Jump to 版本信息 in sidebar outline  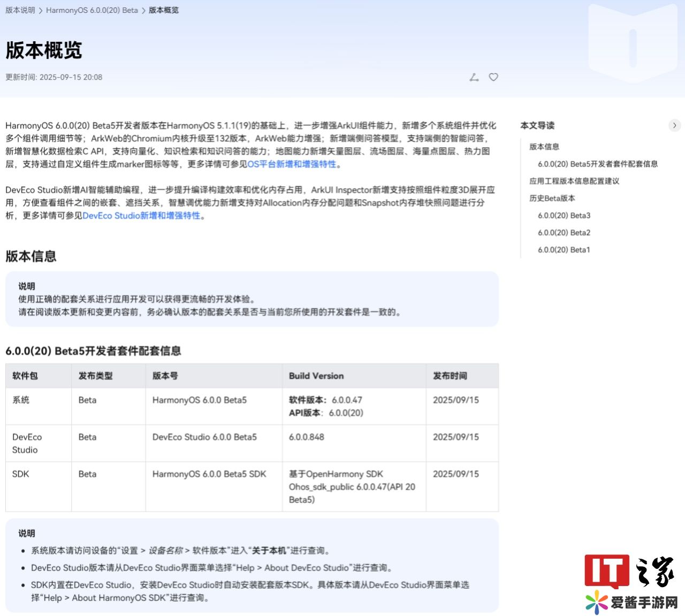tap(544, 147)
